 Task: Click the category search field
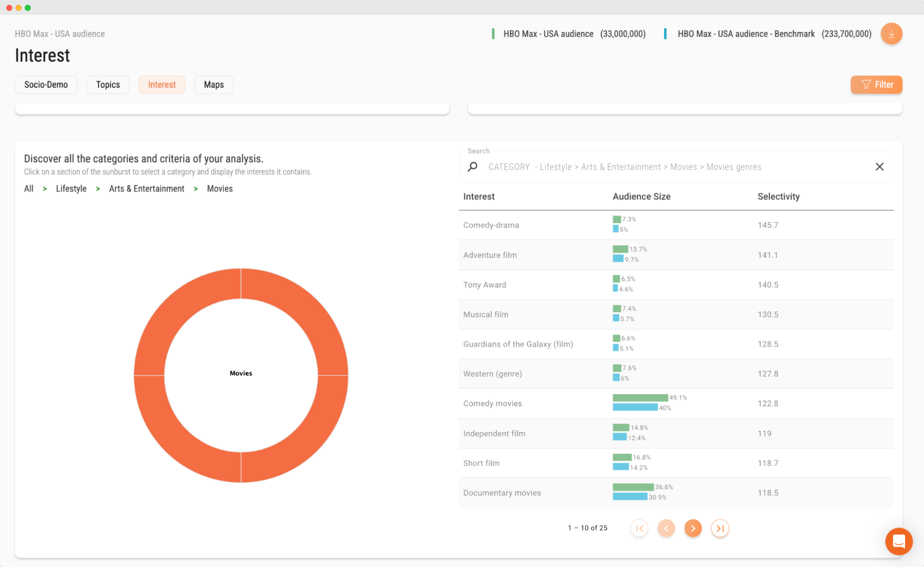tap(676, 167)
